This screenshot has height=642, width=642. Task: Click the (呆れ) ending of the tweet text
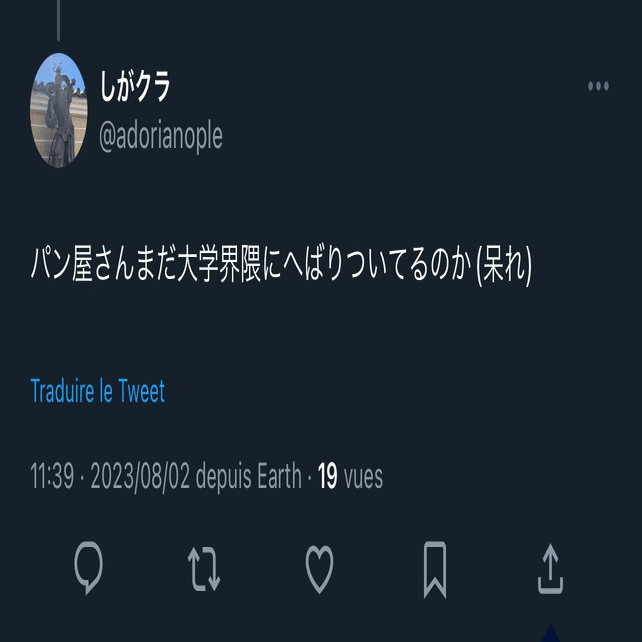pyautogui.click(x=504, y=264)
